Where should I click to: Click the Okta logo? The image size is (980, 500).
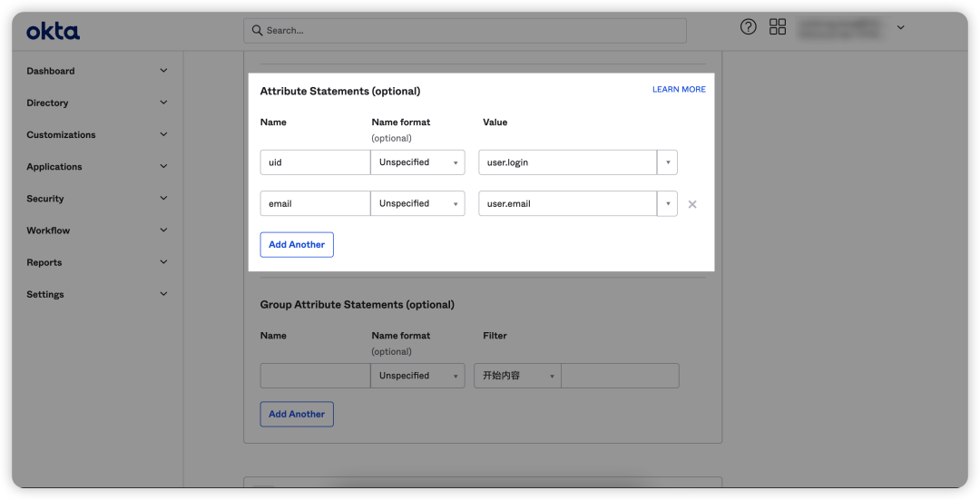(x=53, y=32)
